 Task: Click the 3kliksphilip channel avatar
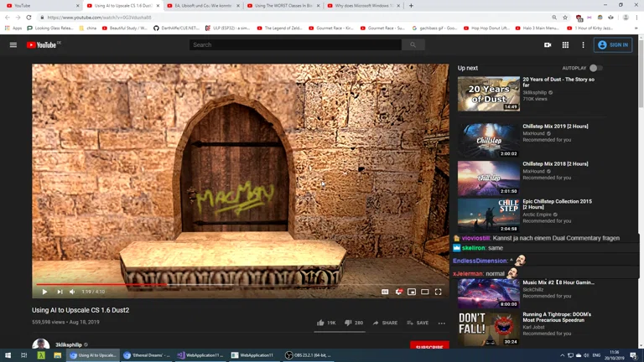click(x=40, y=344)
